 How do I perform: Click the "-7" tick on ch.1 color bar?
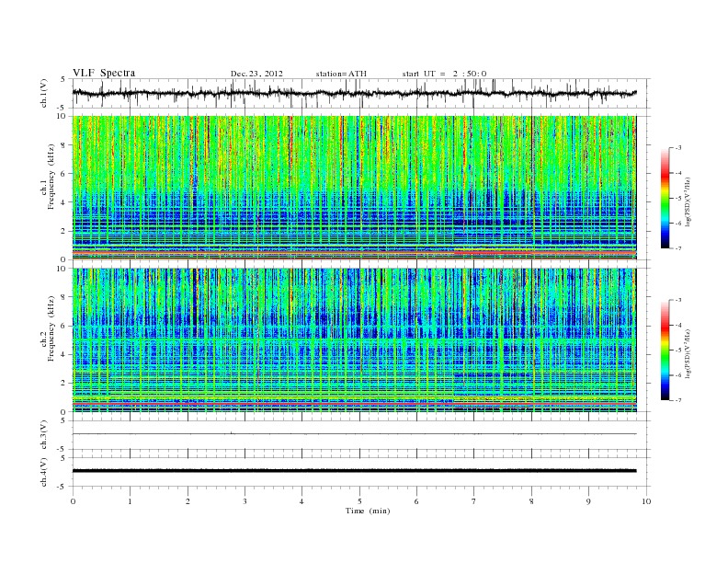pos(678,248)
